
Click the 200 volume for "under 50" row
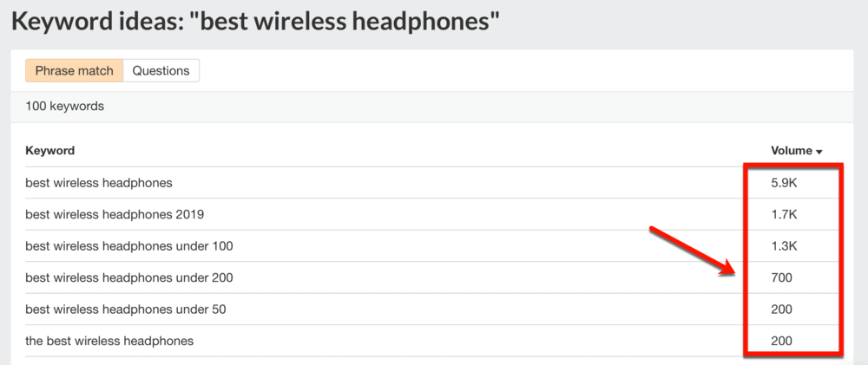click(782, 310)
